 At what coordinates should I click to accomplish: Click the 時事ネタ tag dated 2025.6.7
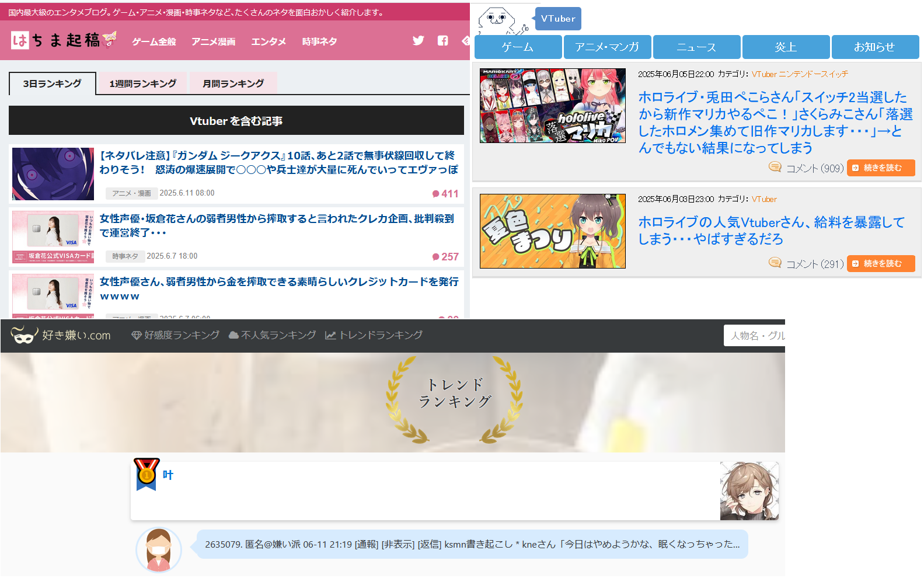click(125, 256)
